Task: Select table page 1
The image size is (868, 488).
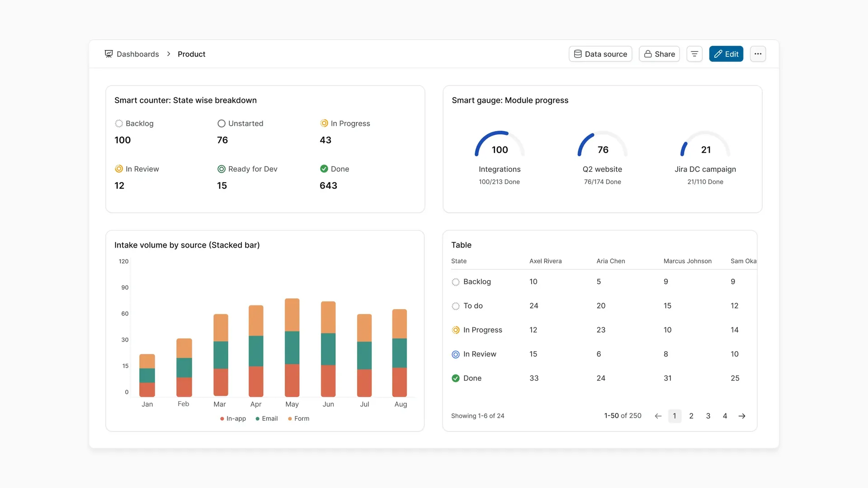Action: click(675, 416)
